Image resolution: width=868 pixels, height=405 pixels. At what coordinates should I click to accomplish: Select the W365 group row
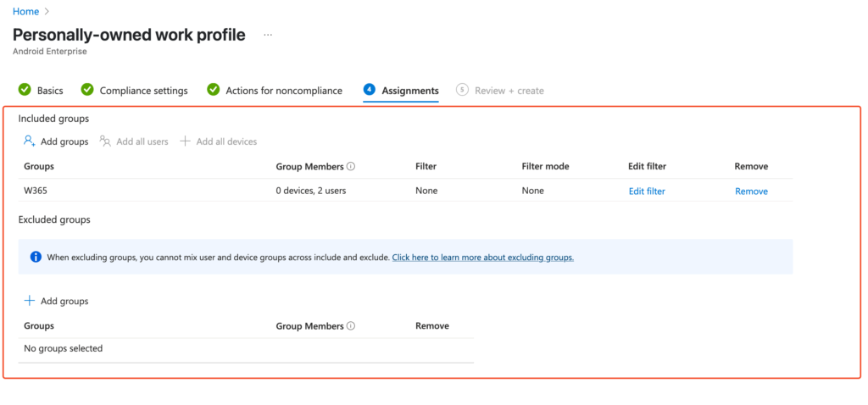(405, 191)
